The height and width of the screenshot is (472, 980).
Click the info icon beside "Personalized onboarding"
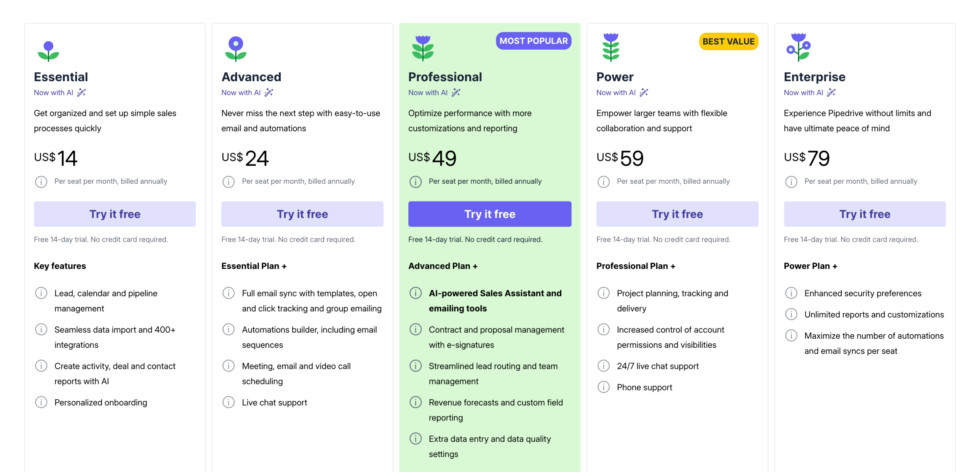41,402
